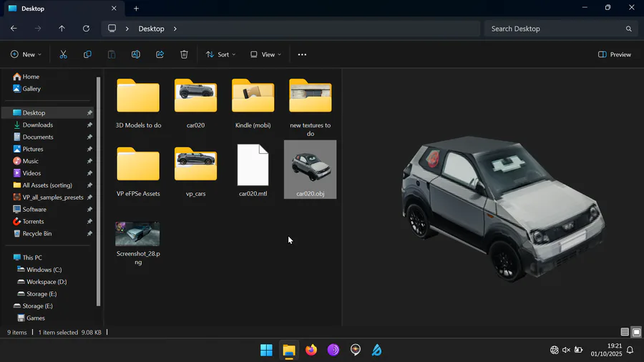Screen dimensions: 644x362
Task: Click the Copy icon in toolbar
Action: [x=87, y=54]
